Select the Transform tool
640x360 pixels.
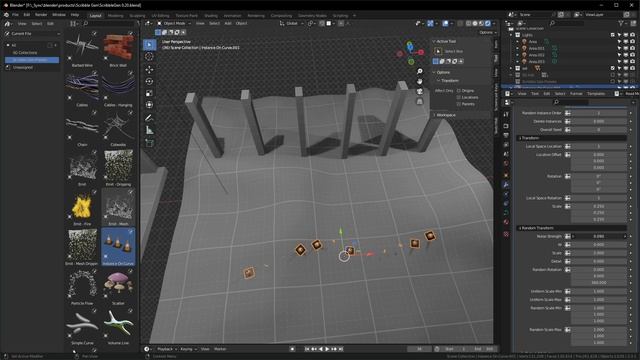click(x=149, y=105)
